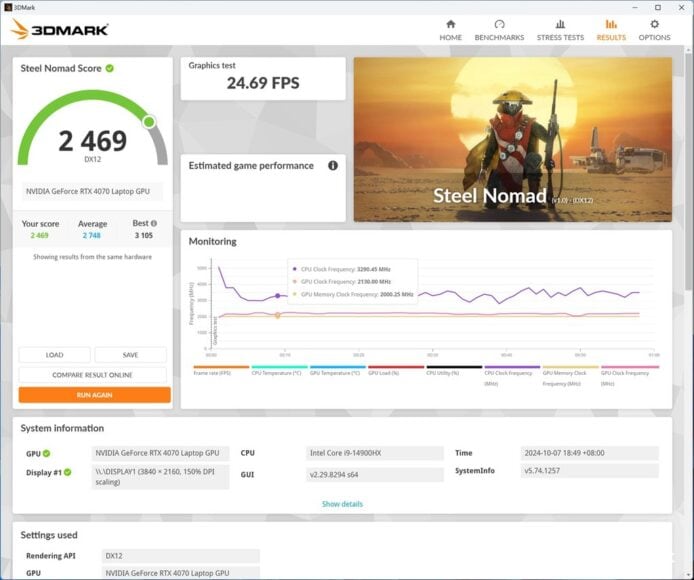694x580 pixels.
Task: Save the benchmark result
Action: pyautogui.click(x=131, y=355)
